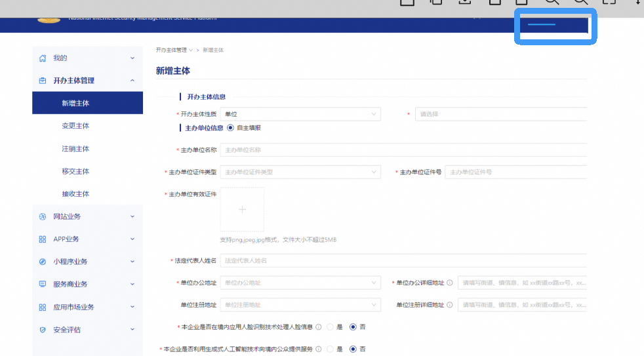Open the 单位注册地址 dropdown
The height and width of the screenshot is (356, 644).
point(300,305)
